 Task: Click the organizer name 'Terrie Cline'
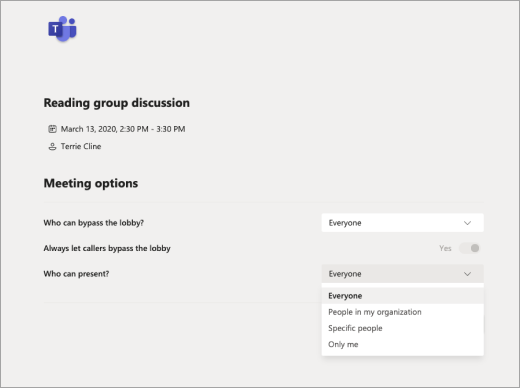[81, 146]
